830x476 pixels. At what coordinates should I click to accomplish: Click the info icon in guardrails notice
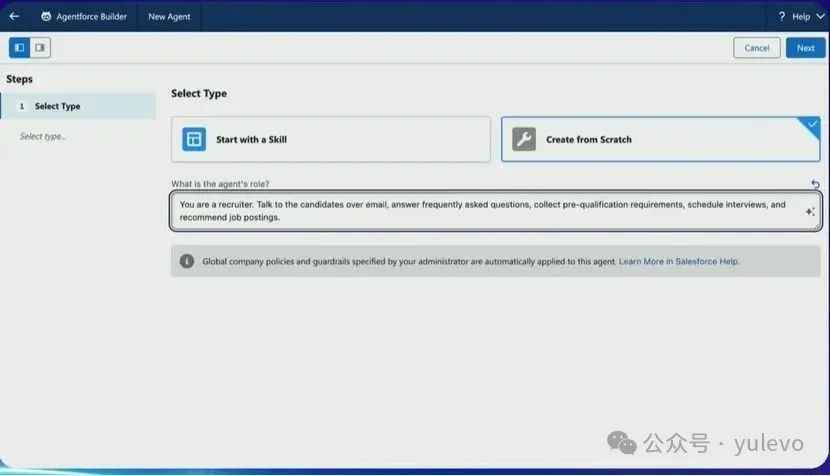pos(187,261)
